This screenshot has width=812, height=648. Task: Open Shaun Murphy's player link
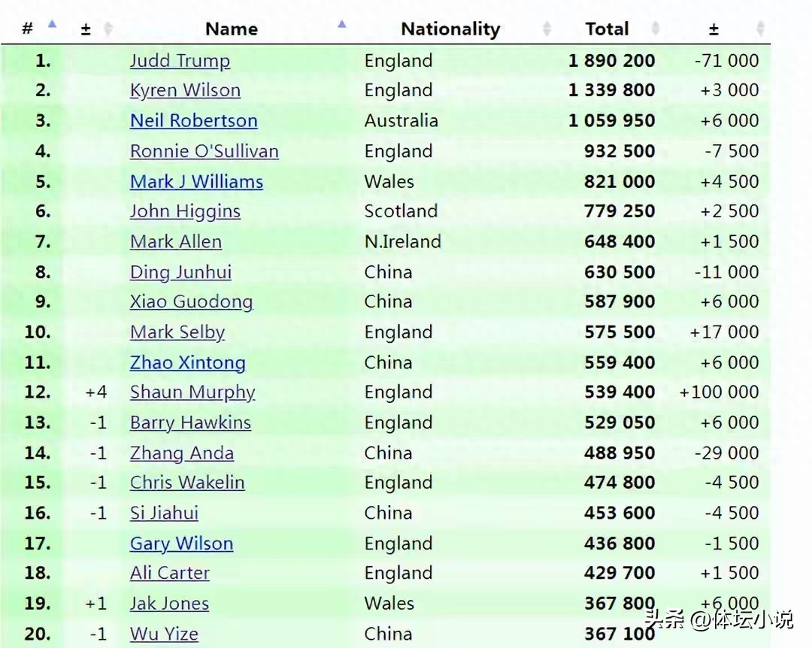click(x=192, y=392)
